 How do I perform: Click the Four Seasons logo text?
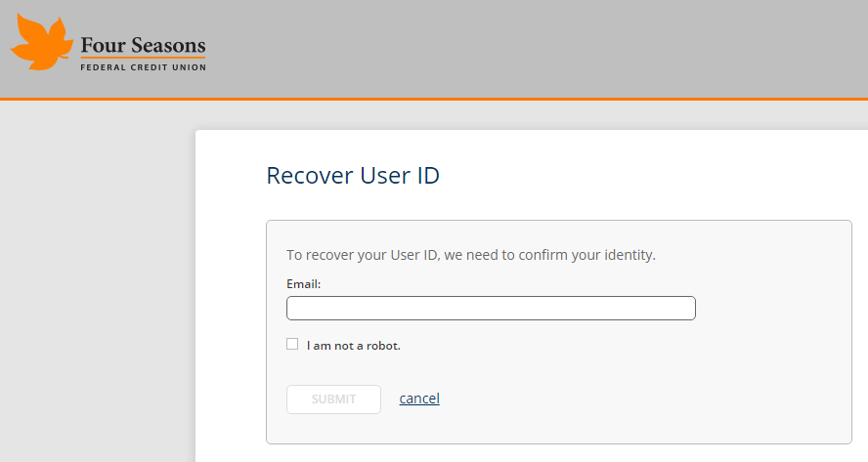[x=143, y=45]
